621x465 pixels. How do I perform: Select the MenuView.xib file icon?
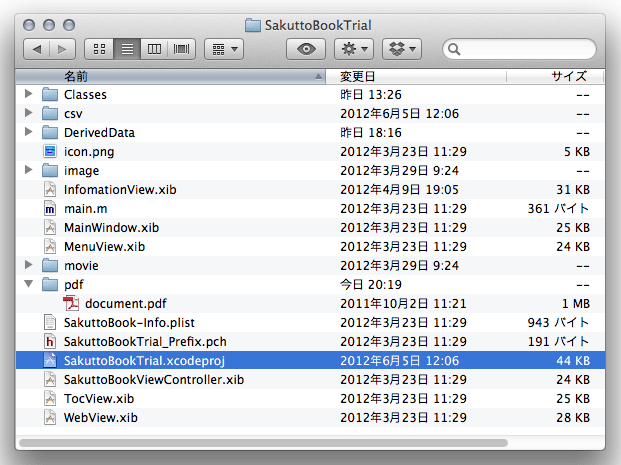click(x=50, y=246)
